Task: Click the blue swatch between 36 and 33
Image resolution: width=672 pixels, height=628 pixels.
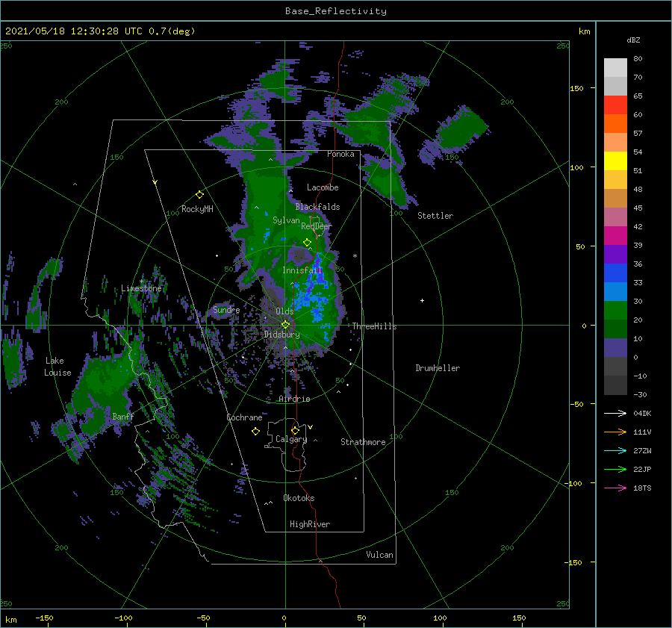Action: (615, 273)
